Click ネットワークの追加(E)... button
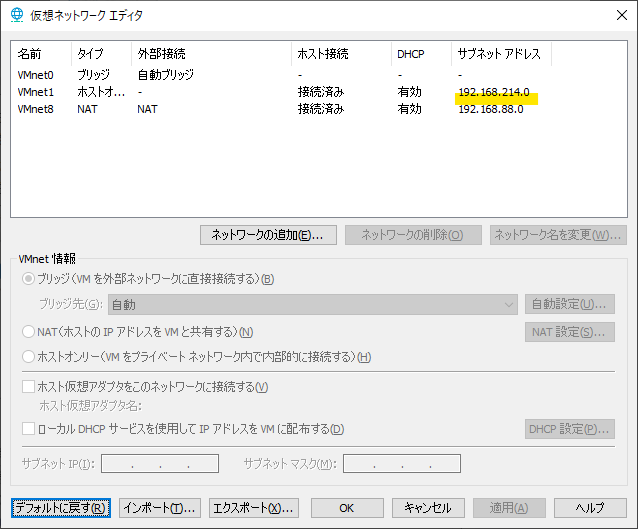The width and height of the screenshot is (638, 529). click(x=268, y=235)
